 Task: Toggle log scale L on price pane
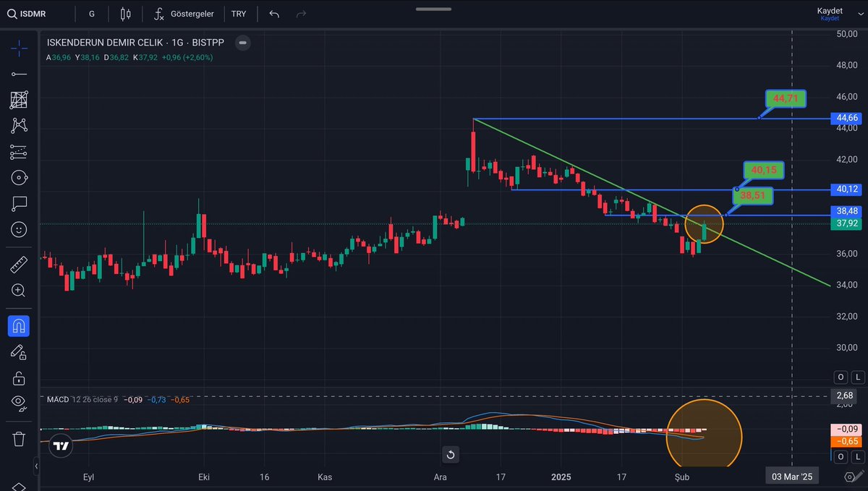click(x=858, y=377)
